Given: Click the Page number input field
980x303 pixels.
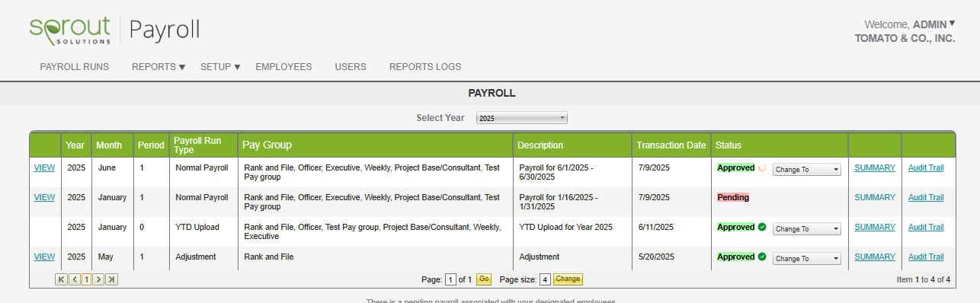Looking at the screenshot, I should pyautogui.click(x=450, y=279).
